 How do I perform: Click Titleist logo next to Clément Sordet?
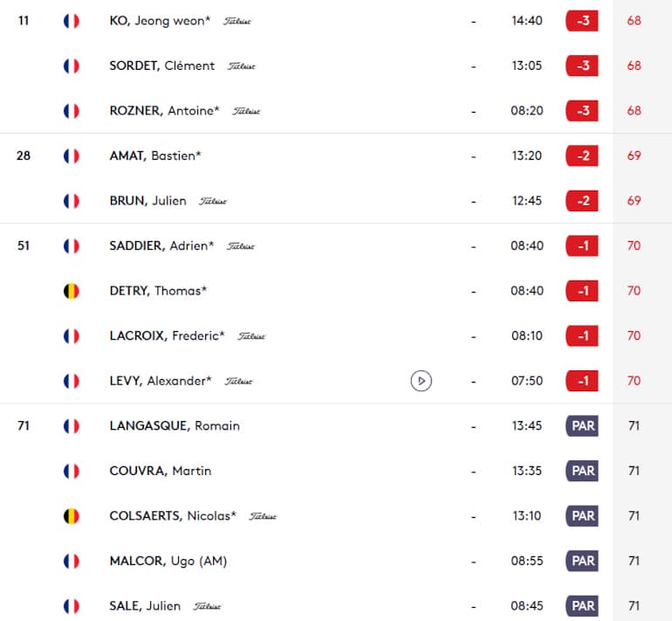(x=241, y=66)
